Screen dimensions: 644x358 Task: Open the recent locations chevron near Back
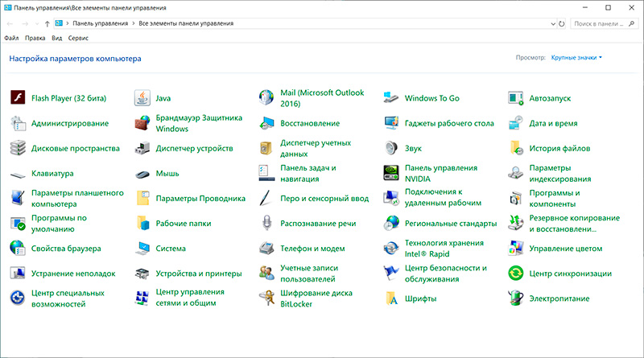(37, 23)
